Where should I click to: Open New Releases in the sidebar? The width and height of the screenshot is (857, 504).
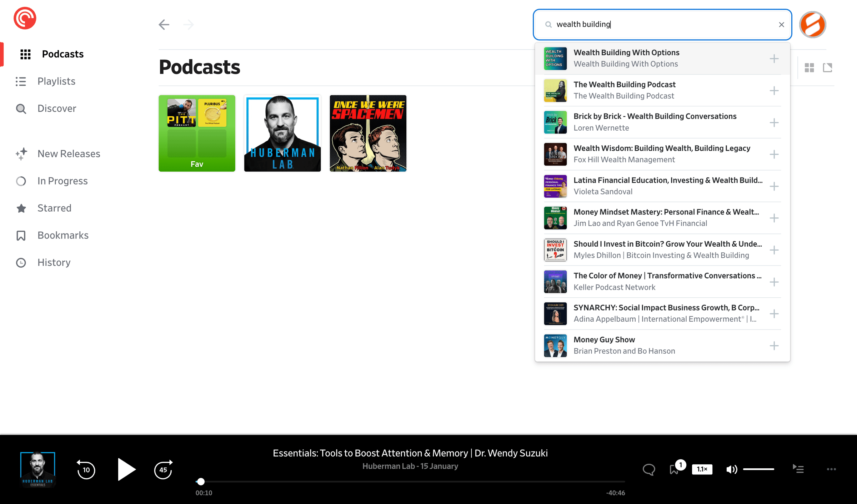point(58,154)
